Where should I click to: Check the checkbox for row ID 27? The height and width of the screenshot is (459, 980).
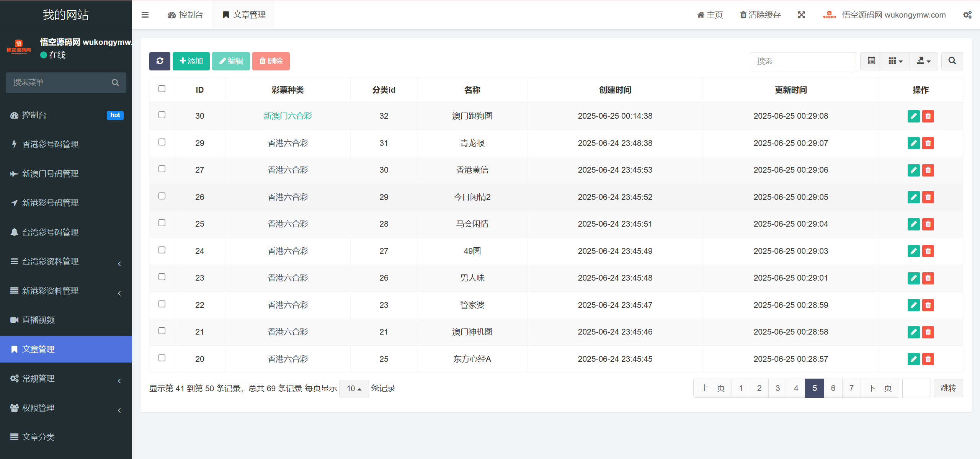(162, 169)
